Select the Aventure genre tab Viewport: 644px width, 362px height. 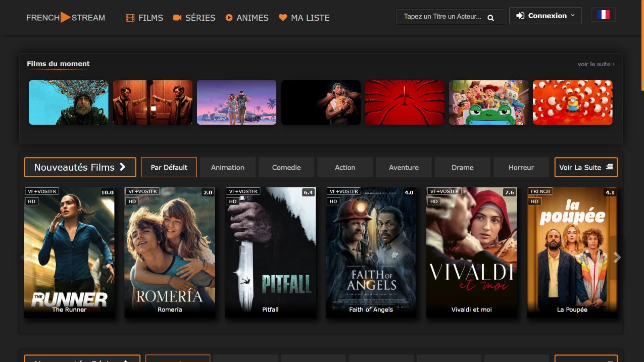(404, 167)
